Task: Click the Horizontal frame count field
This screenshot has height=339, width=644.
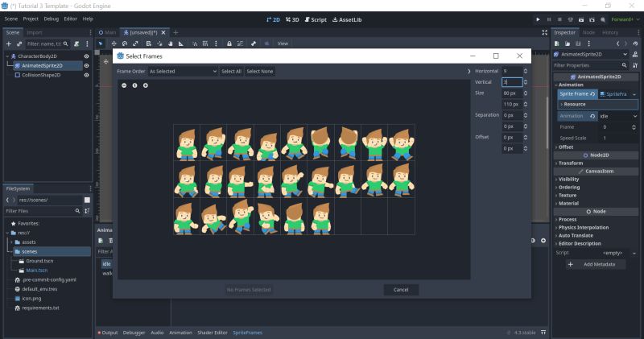Action: coord(512,71)
